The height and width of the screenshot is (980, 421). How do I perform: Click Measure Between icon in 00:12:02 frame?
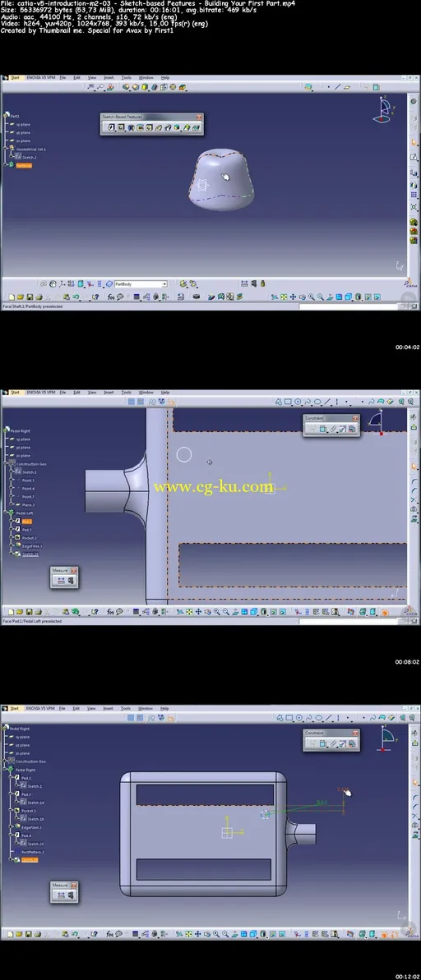coord(62,895)
